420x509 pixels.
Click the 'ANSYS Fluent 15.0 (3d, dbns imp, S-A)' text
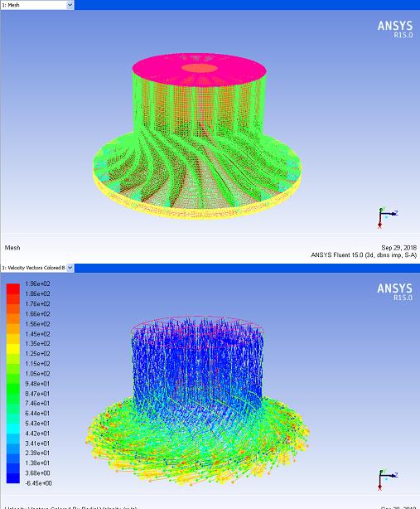point(364,255)
